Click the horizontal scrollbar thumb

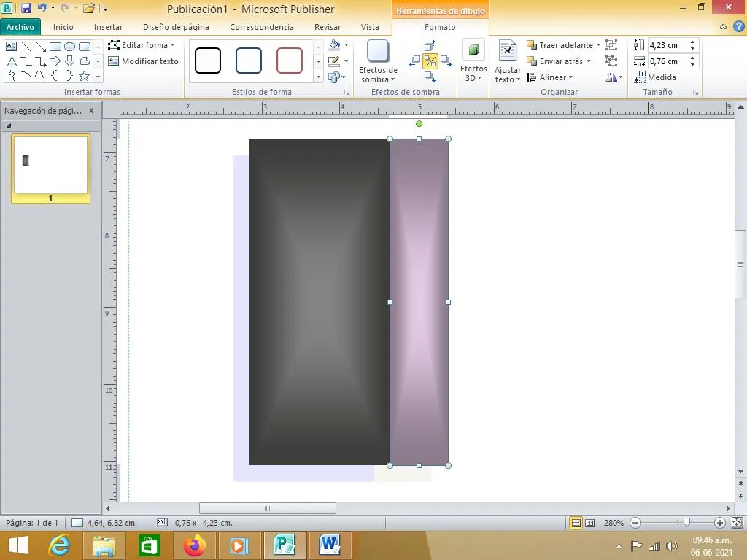point(267,508)
